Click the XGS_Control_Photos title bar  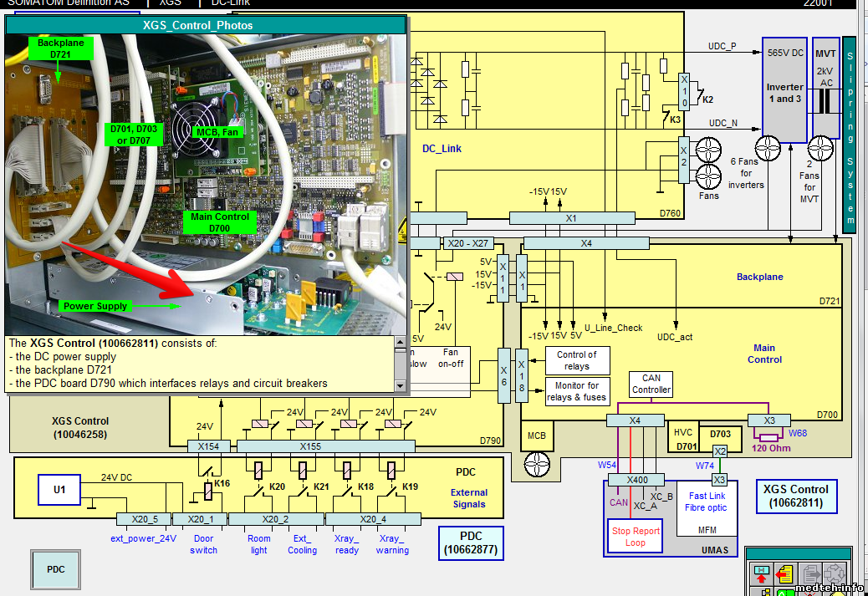pyautogui.click(x=206, y=25)
